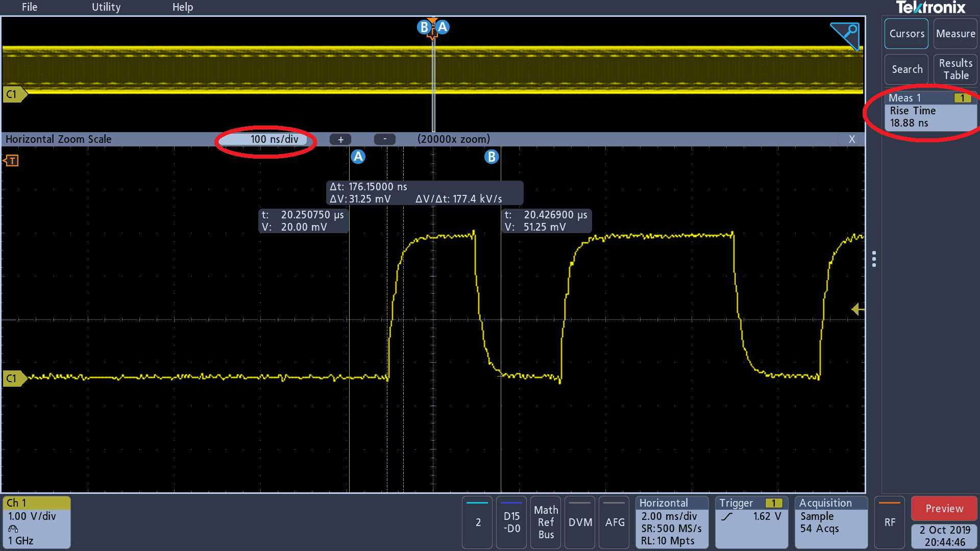Click the C1 handle in overview waveform
The height and width of the screenshot is (551, 980).
[13, 94]
